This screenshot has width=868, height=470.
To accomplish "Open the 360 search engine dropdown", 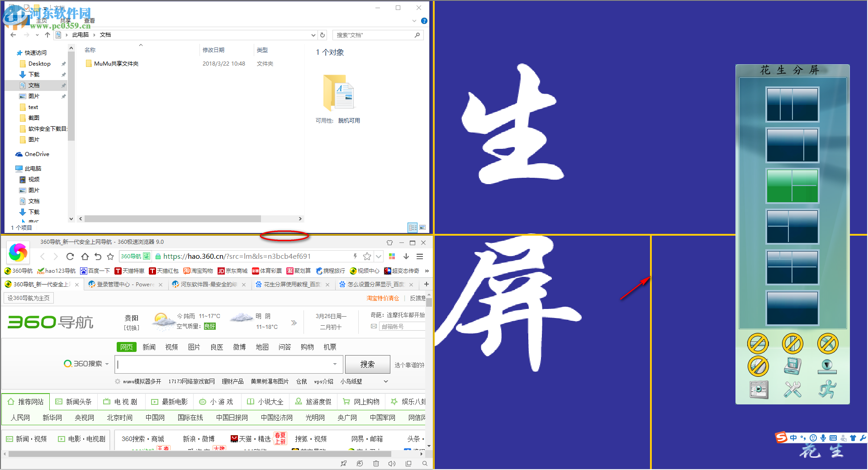I will point(107,364).
